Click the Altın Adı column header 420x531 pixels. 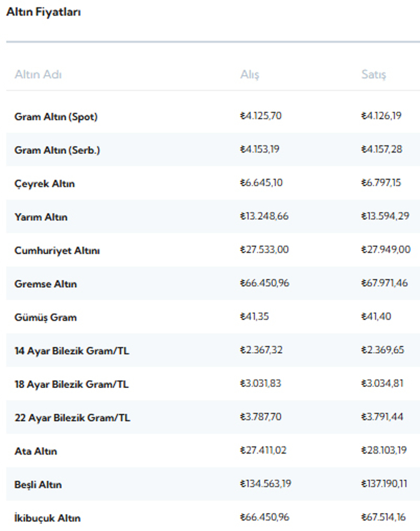pos(38,74)
